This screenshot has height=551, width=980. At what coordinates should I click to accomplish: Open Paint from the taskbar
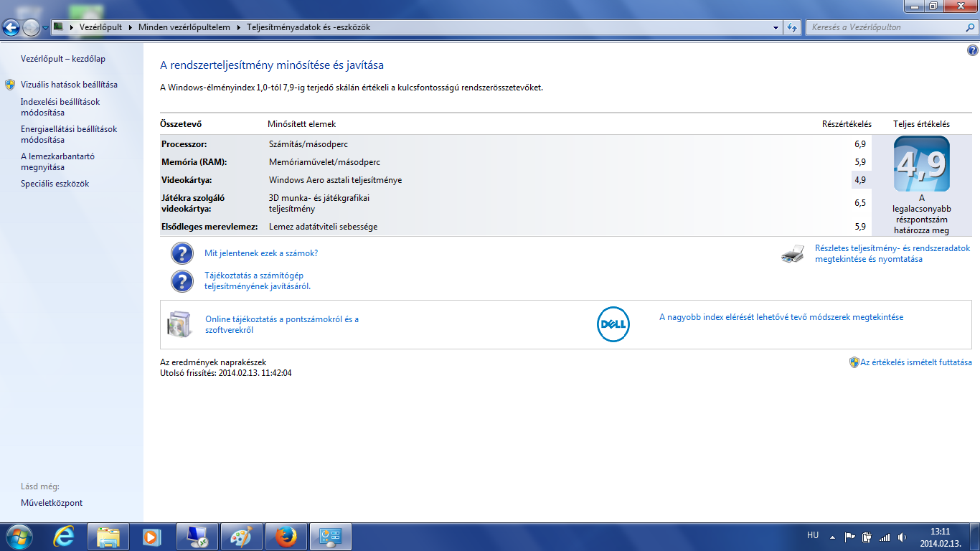241,536
